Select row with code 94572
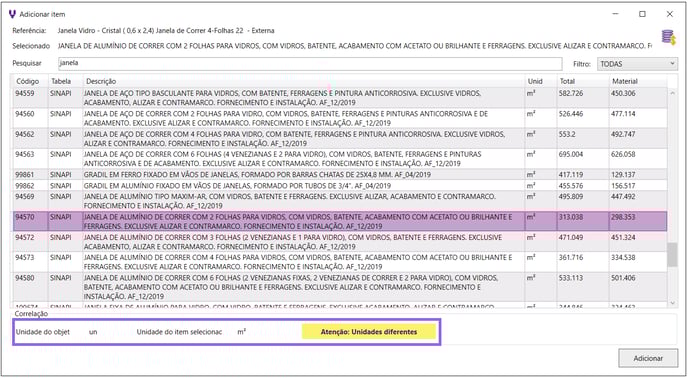The width and height of the screenshot is (688, 378). (340, 242)
